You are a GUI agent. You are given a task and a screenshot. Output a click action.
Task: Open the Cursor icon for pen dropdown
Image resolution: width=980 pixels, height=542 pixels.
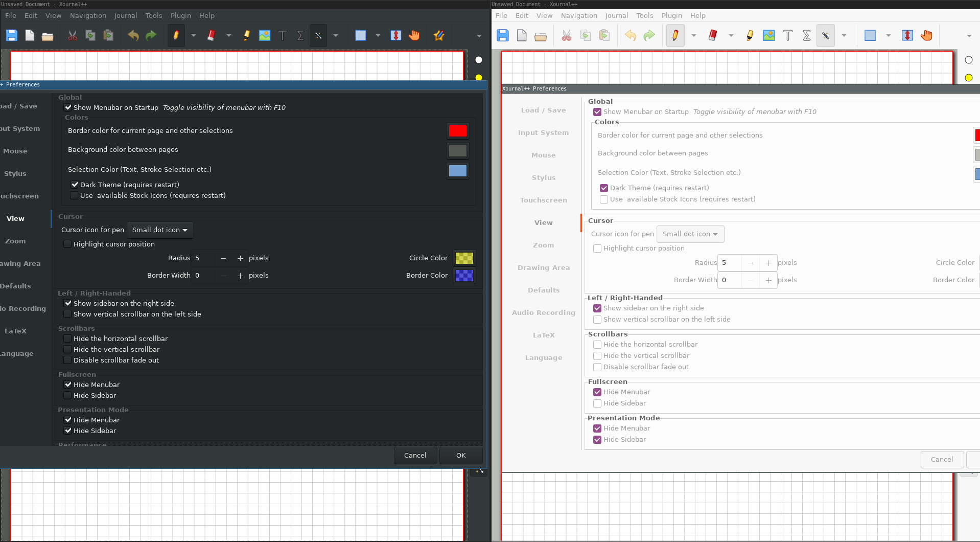coord(160,230)
